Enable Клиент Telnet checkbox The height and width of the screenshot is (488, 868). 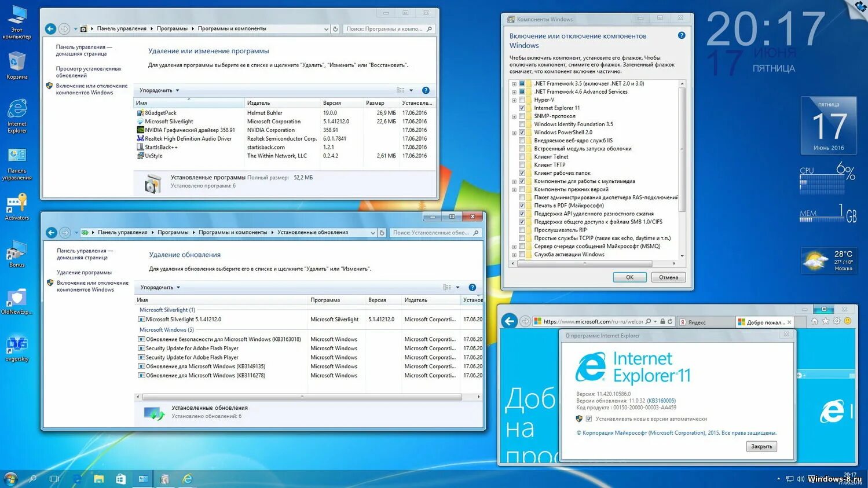(522, 156)
